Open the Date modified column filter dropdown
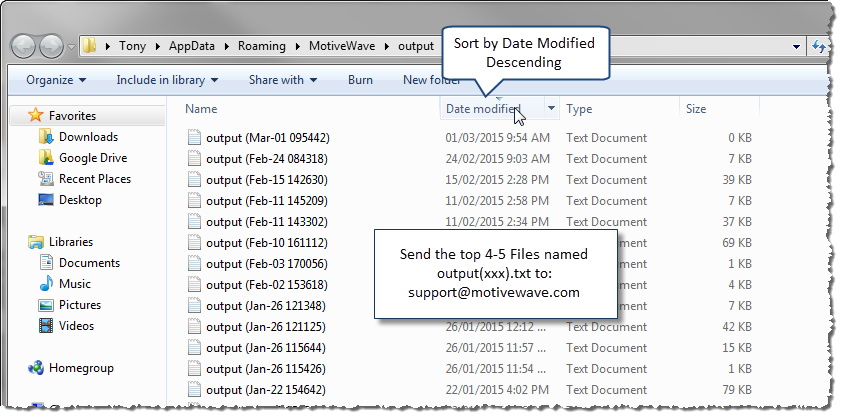The image size is (841, 418). (551, 109)
